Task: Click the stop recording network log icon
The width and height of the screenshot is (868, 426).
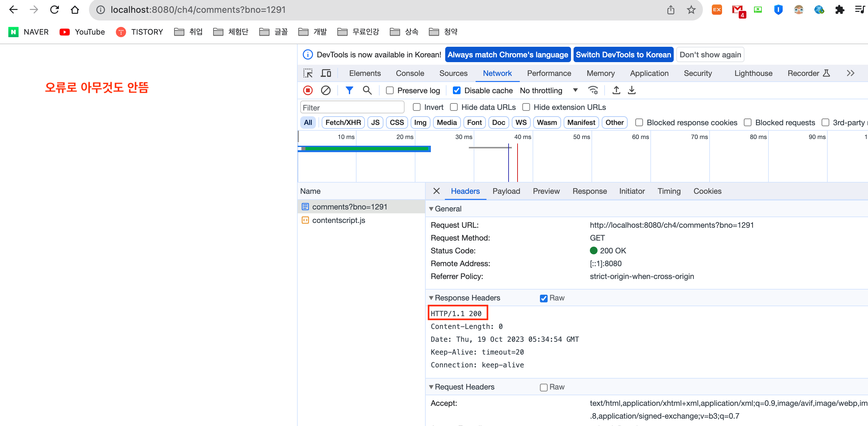Action: click(308, 90)
